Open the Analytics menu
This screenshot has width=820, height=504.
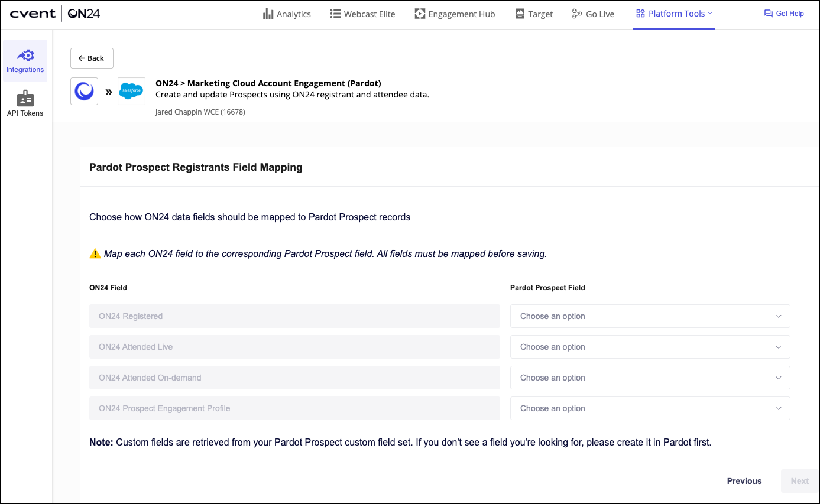287,14
